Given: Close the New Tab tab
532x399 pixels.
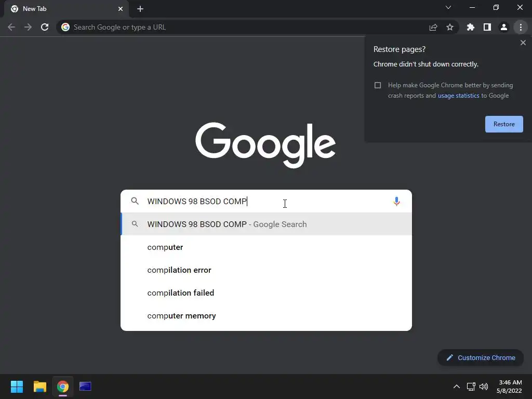Looking at the screenshot, I should click(121, 9).
